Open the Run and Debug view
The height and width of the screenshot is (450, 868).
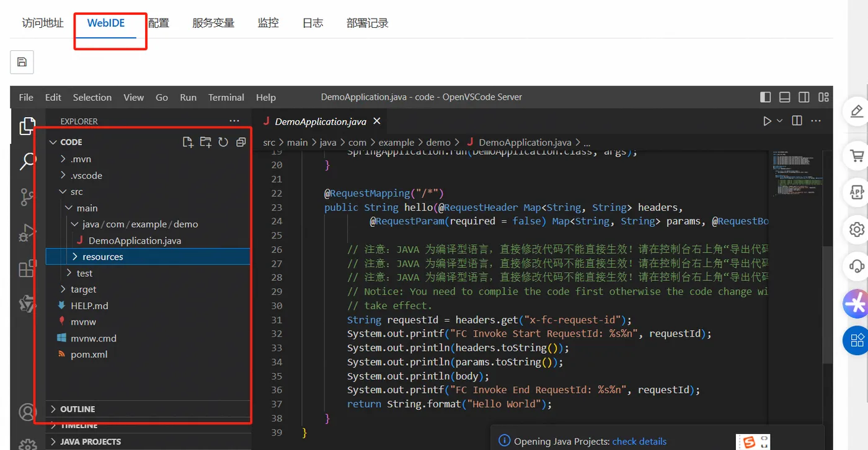pyautogui.click(x=27, y=233)
